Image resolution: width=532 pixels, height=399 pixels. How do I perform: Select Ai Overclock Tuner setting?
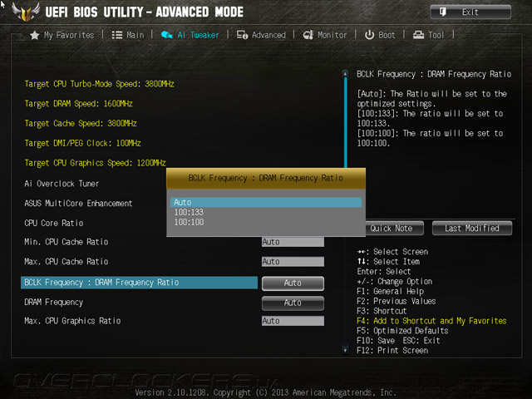[x=62, y=184]
